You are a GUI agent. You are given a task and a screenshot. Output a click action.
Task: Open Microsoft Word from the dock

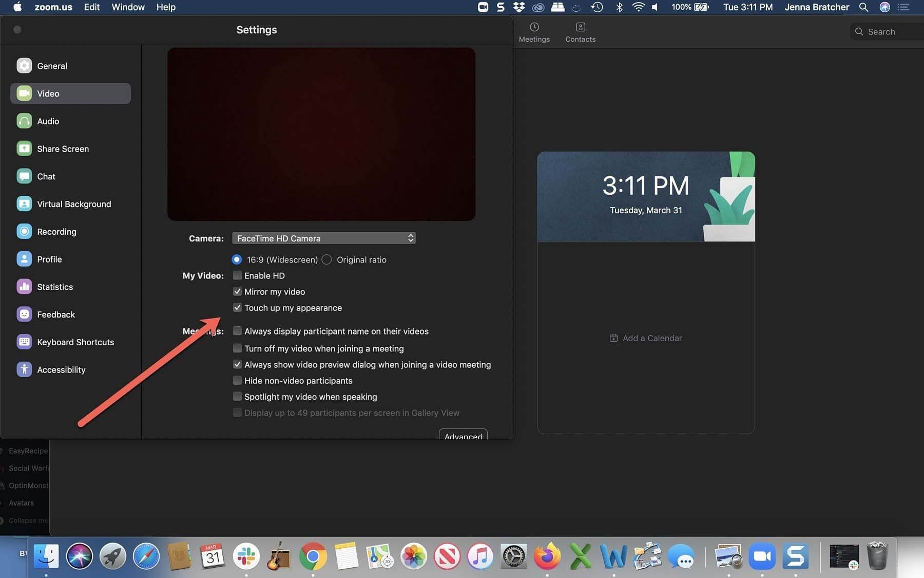614,556
